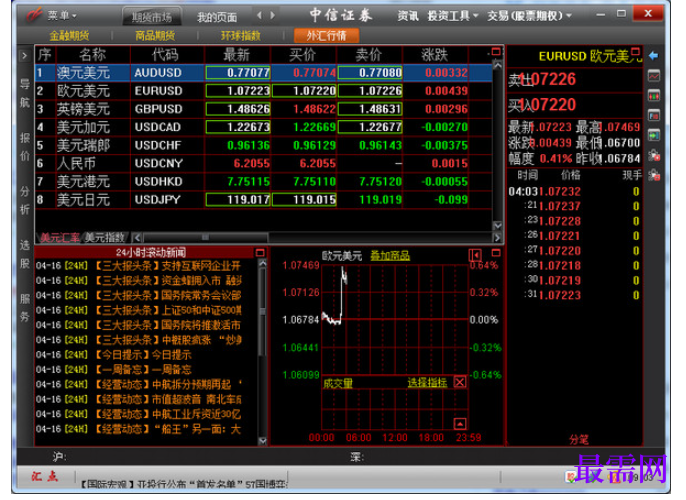Click the F10 info icon in right sidebar
The image size is (686, 500).
click(654, 115)
